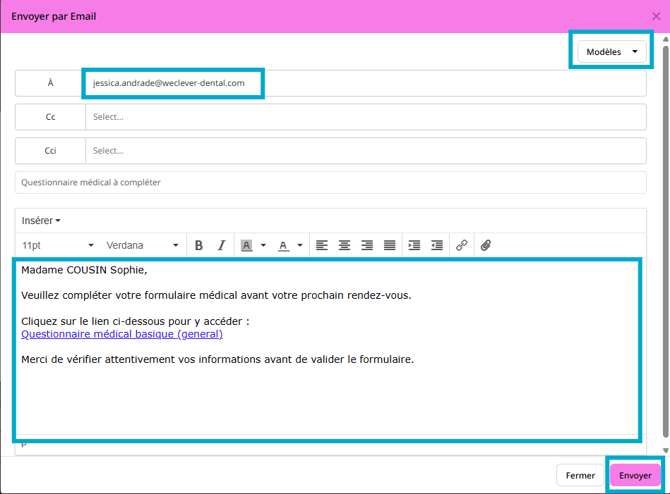Toggle bold formatting in the editor
670x494 pixels.
(199, 245)
